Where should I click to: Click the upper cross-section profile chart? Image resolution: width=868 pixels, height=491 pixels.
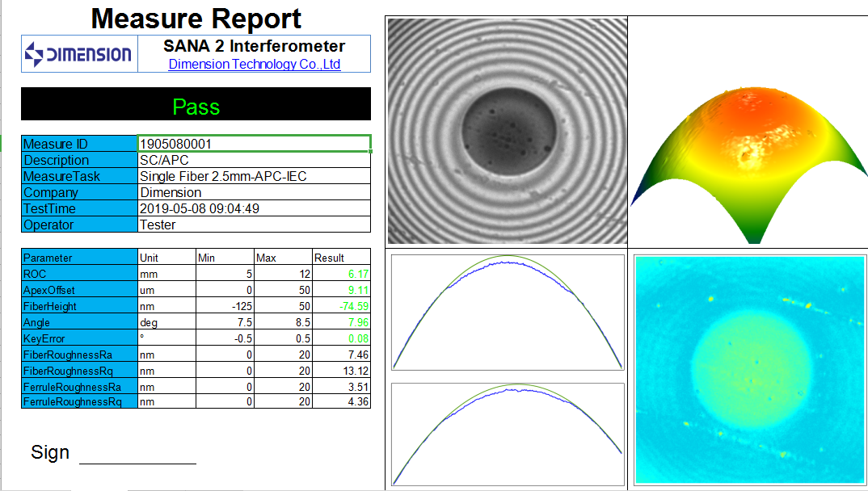click(x=508, y=312)
